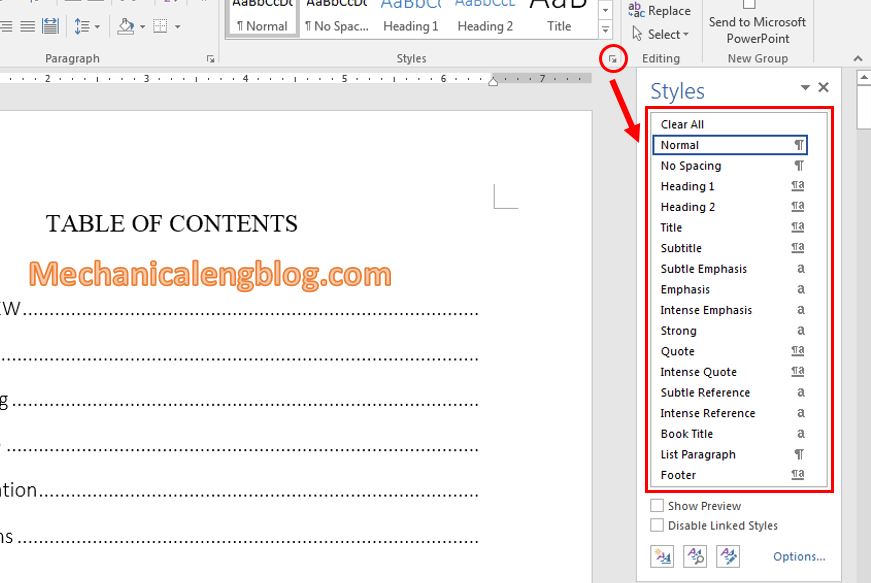Click the New Style icon in Styles pane
This screenshot has height=583, width=871.
(662, 557)
